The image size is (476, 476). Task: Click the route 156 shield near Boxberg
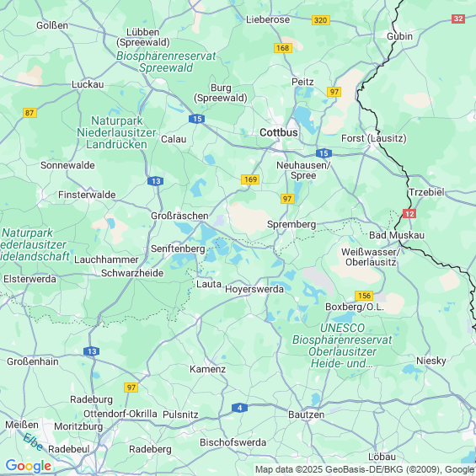pos(364,296)
